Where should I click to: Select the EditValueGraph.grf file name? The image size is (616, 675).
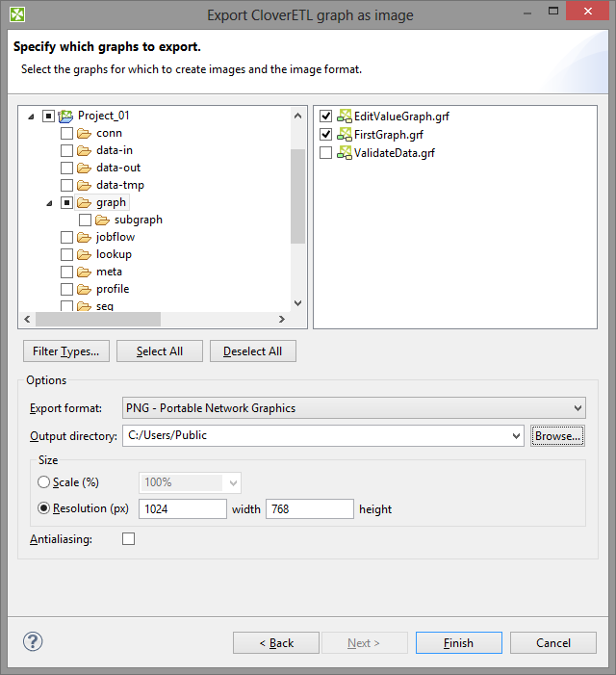401,117
